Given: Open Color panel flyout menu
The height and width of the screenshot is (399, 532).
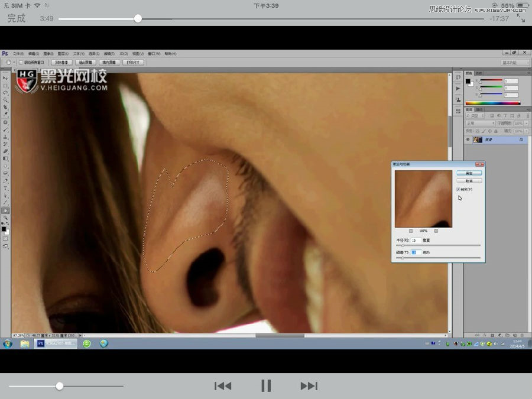Looking at the screenshot, I should [528, 73].
